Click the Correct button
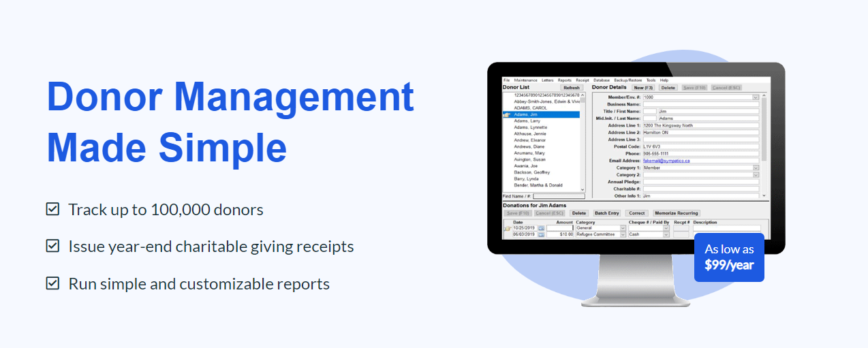This screenshot has height=348, width=868. [x=637, y=213]
